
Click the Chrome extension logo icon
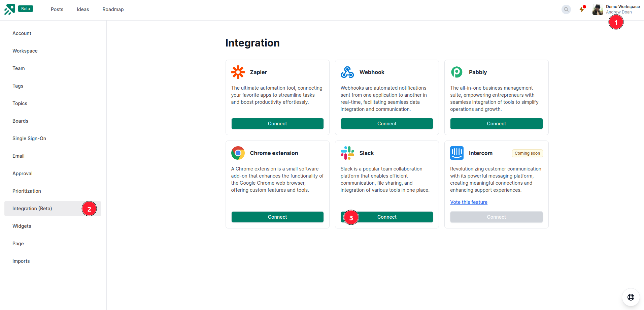[238, 153]
